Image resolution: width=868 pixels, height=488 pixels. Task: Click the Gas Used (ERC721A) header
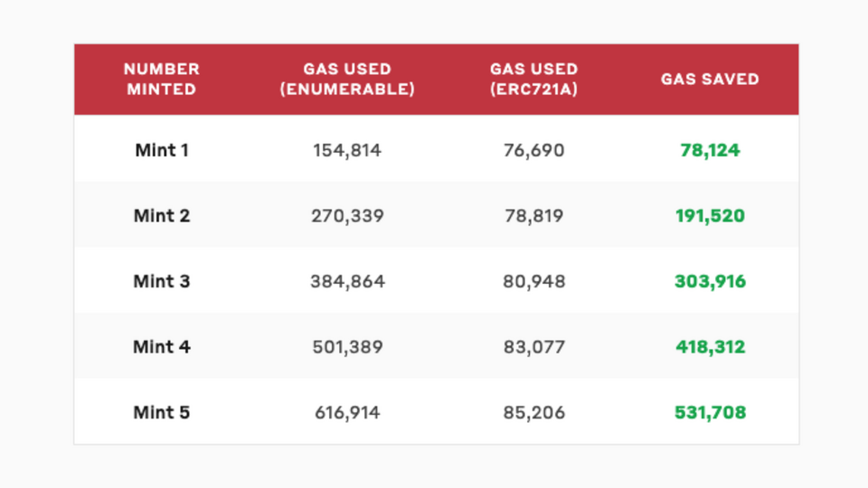533,79
